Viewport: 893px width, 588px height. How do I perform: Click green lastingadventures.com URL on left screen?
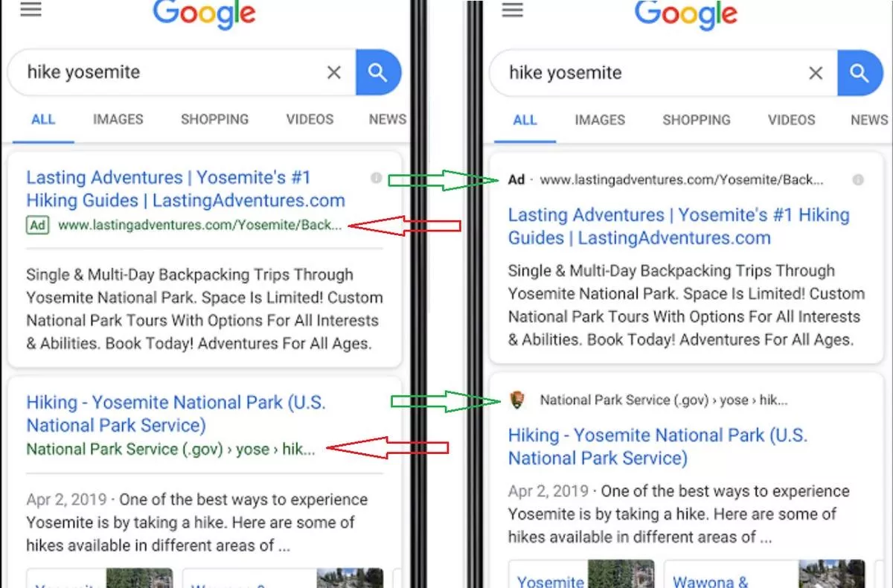point(199,225)
